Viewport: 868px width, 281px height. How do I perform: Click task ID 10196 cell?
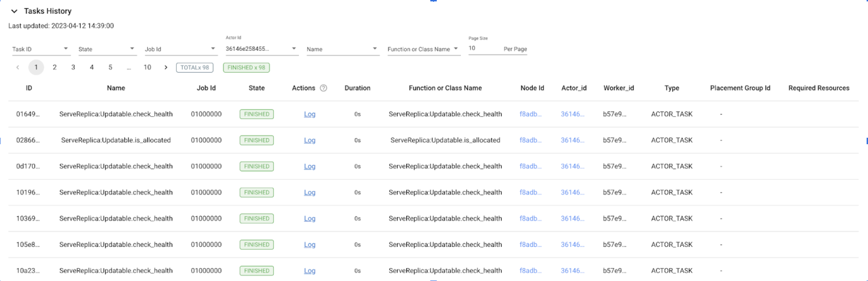click(28, 192)
